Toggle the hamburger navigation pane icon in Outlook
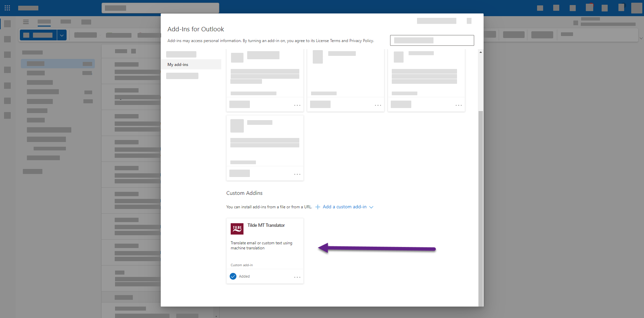 (x=26, y=22)
